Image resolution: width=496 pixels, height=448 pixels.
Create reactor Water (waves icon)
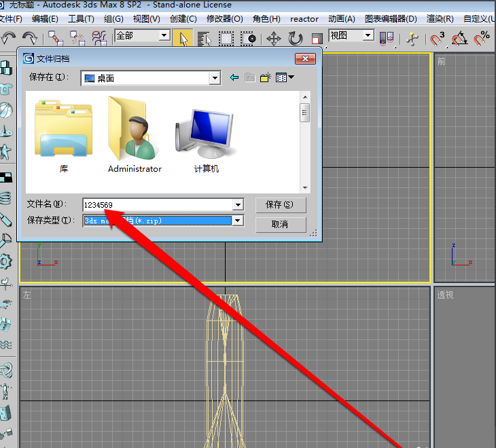pyautogui.click(x=6, y=344)
